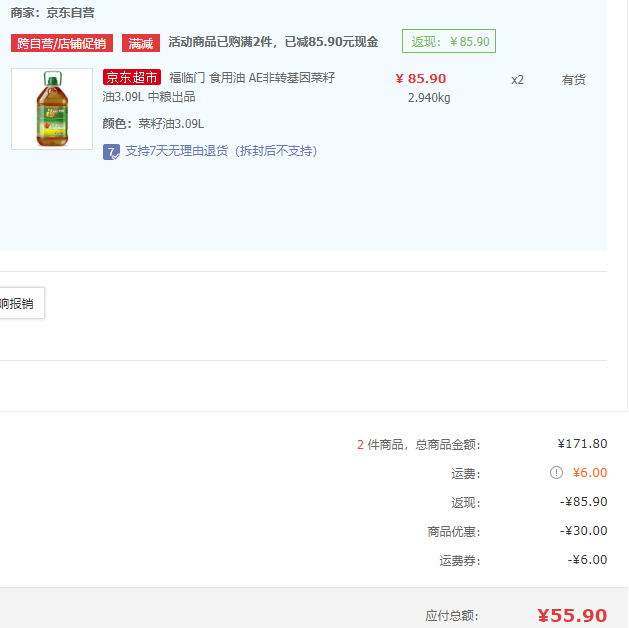Select the green 返现 ¥85.90 cashback box
Image resolution: width=629 pixels, height=628 pixels.
(449, 42)
